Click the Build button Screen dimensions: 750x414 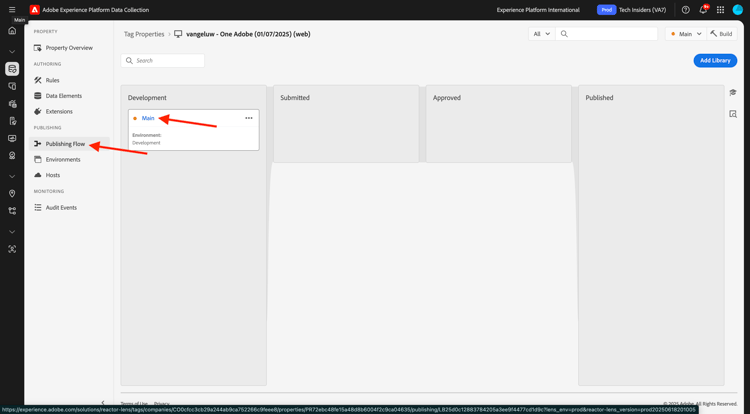coord(721,34)
